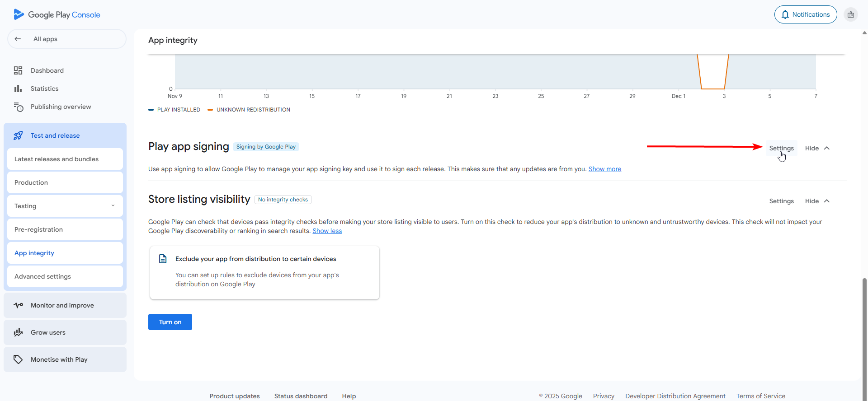868x401 pixels.
Task: Click the Google Play Console logo
Action: pyautogui.click(x=57, y=14)
